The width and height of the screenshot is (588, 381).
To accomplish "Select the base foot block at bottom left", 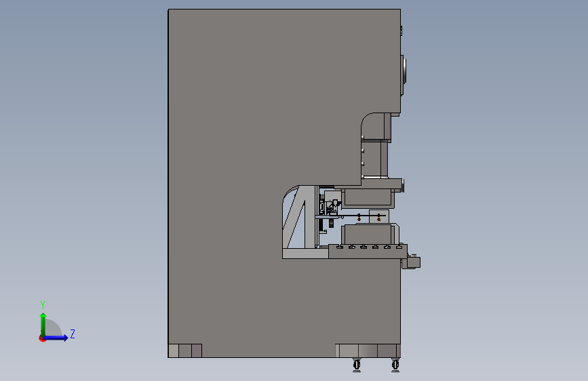I will tap(185, 350).
